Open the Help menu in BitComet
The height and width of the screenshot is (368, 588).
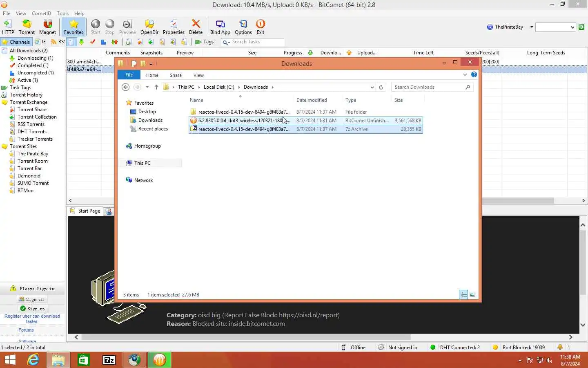click(79, 13)
